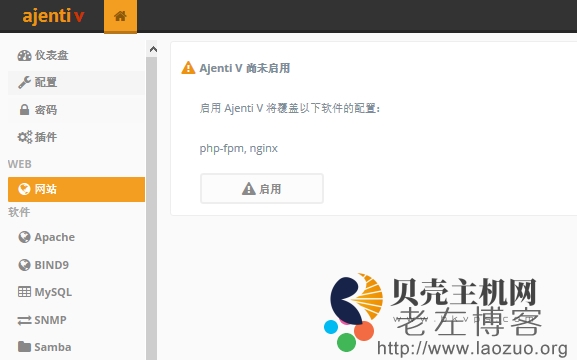This screenshot has height=360, width=577.
Task: Click the sidebar scroll-up arrow
Action: click(153, 49)
